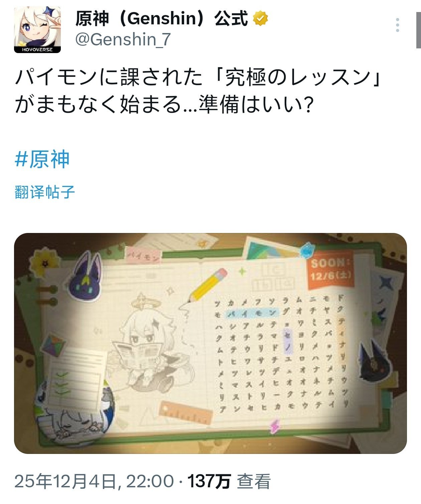View the 137万 查看 view count
This screenshot has height=504, width=421.
[x=229, y=482]
